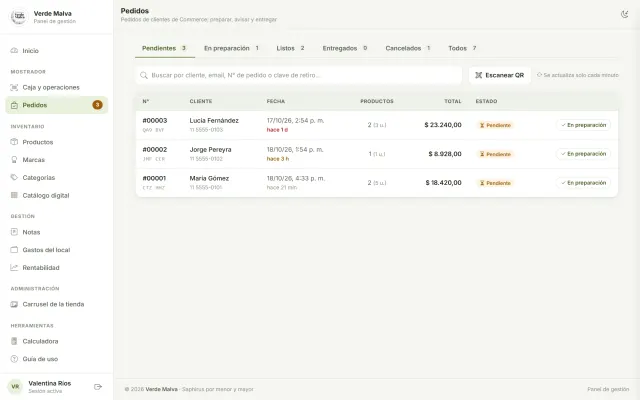Go to Productos section

[57, 142]
